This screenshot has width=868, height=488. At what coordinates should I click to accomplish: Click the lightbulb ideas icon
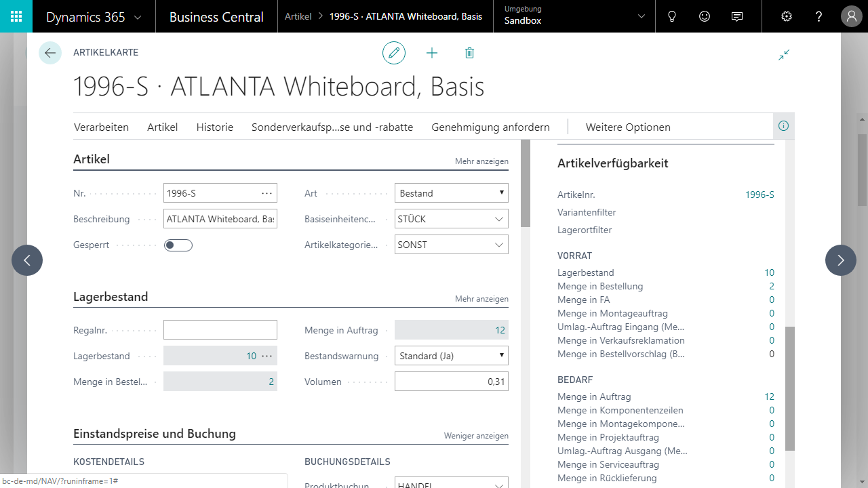click(x=672, y=16)
